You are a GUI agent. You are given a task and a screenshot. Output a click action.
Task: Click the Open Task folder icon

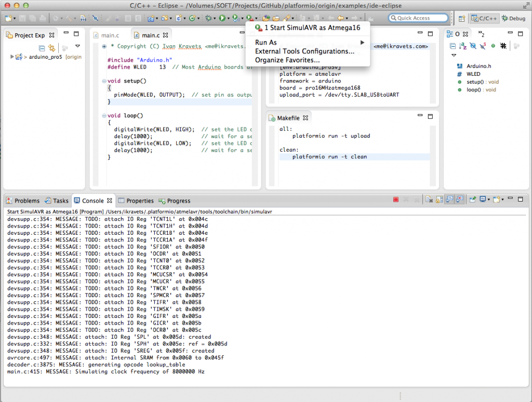[x=276, y=18]
